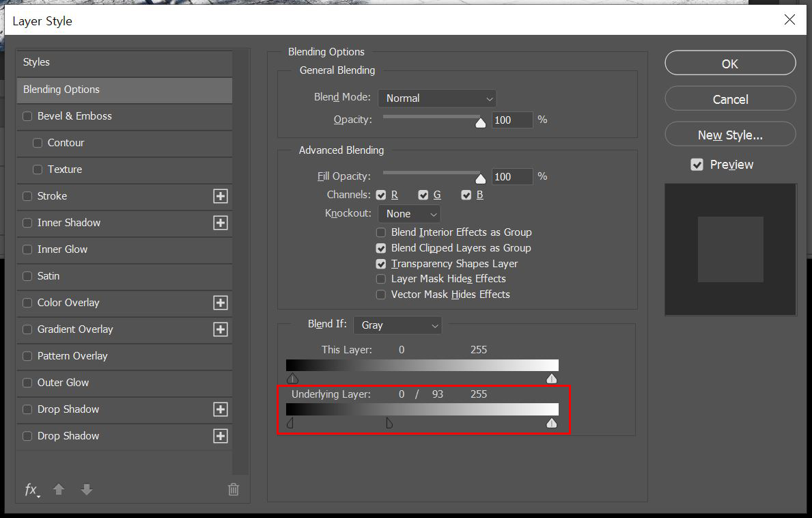The width and height of the screenshot is (812, 518).
Task: Uncheck Transparency Shapes Layer
Action: (381, 264)
